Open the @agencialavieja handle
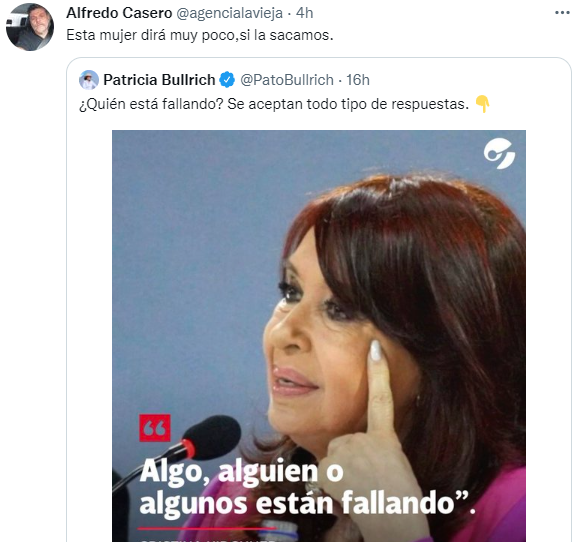The width and height of the screenshot is (577, 542). pyautogui.click(x=230, y=13)
